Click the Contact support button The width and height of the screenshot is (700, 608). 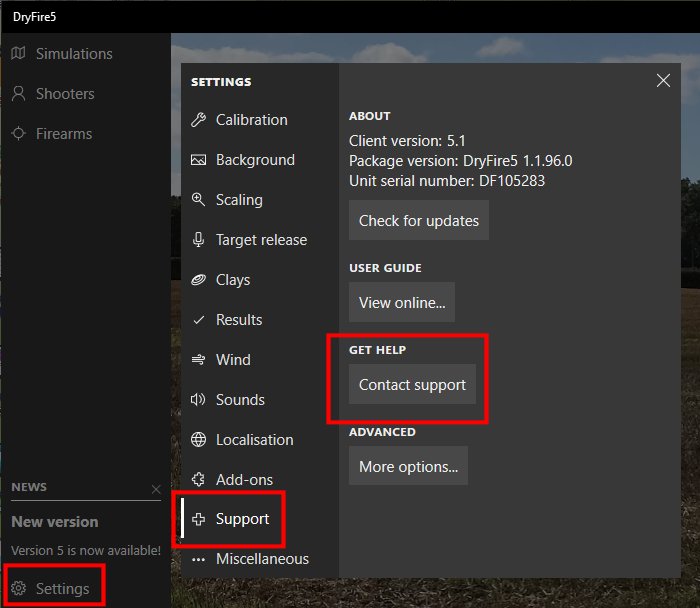click(412, 384)
